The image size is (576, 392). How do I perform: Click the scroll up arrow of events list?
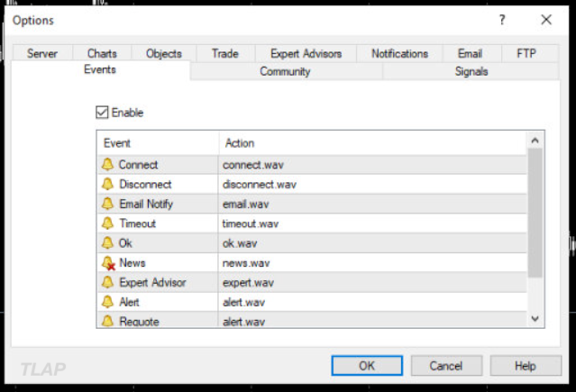pos(535,141)
